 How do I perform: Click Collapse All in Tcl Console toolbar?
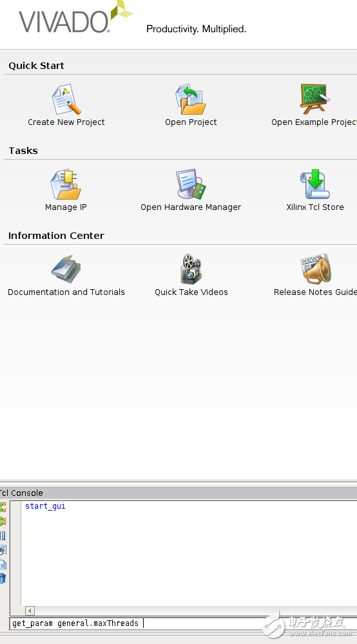click(x=3, y=507)
